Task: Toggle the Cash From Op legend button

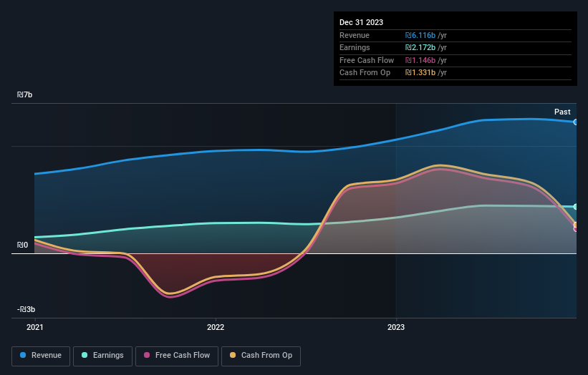Action: click(x=261, y=356)
